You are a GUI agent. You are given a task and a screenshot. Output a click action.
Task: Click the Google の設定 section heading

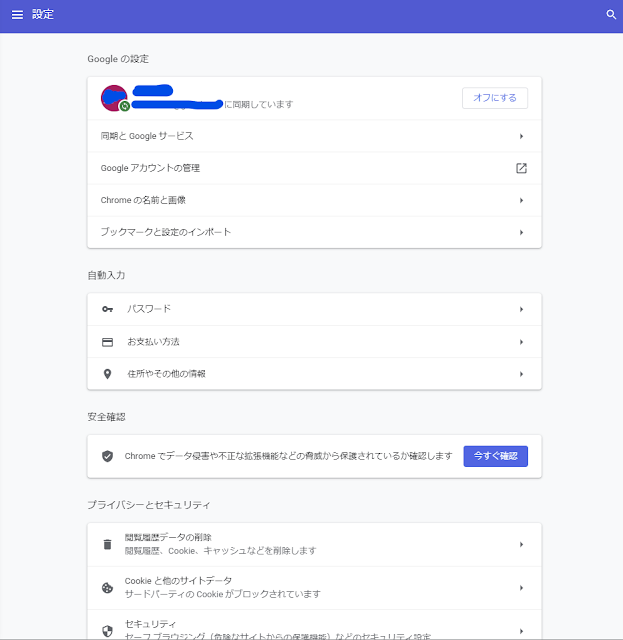point(118,59)
